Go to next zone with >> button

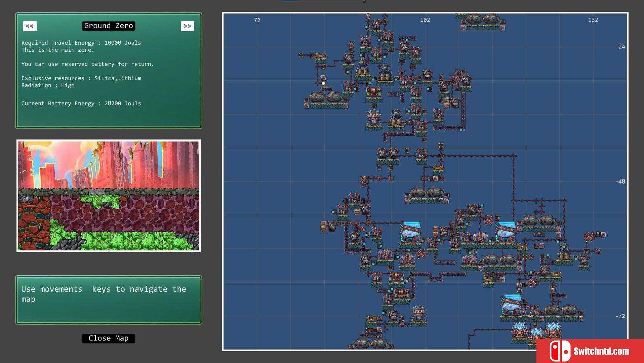point(187,26)
